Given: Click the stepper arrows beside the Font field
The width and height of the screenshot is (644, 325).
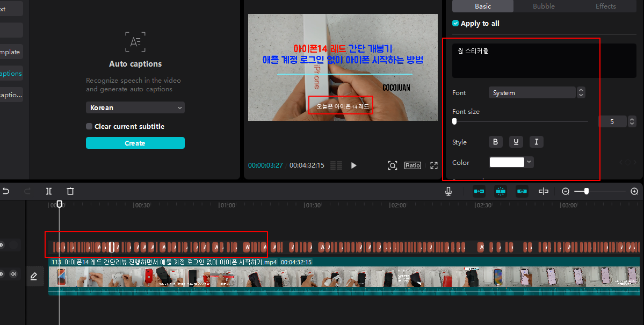Looking at the screenshot, I should click(x=581, y=92).
